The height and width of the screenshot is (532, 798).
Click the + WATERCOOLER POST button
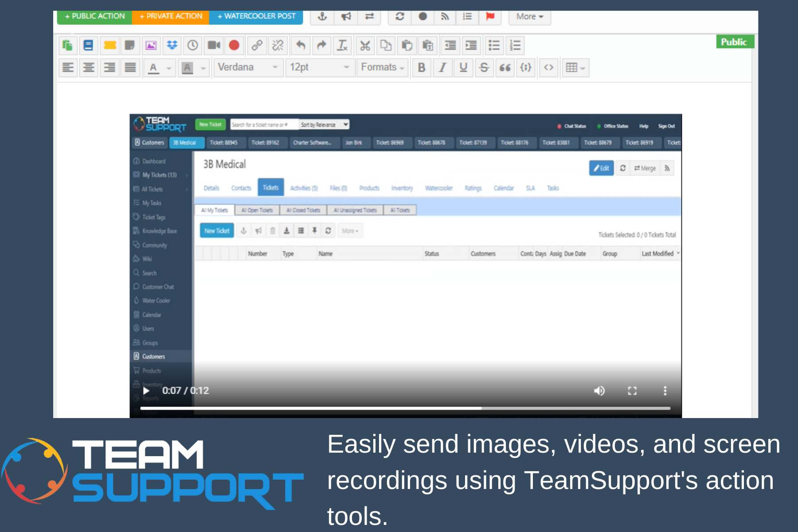[256, 16]
